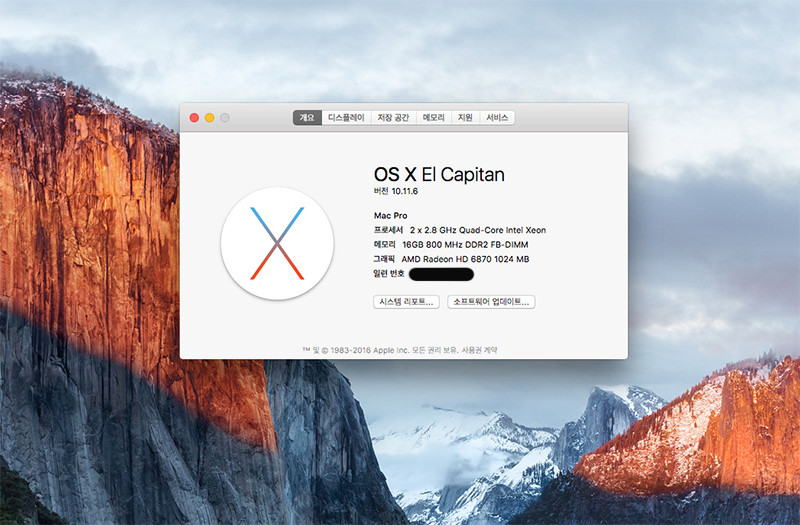Click the 소프트웨어 업데이트... button
This screenshot has width=800, height=525.
pyautogui.click(x=491, y=301)
